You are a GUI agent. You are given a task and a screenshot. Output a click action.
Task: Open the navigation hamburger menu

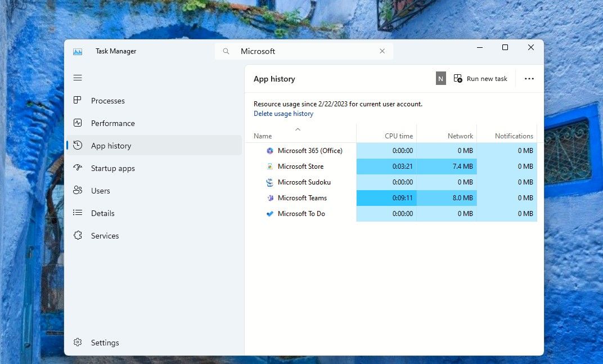tap(78, 78)
